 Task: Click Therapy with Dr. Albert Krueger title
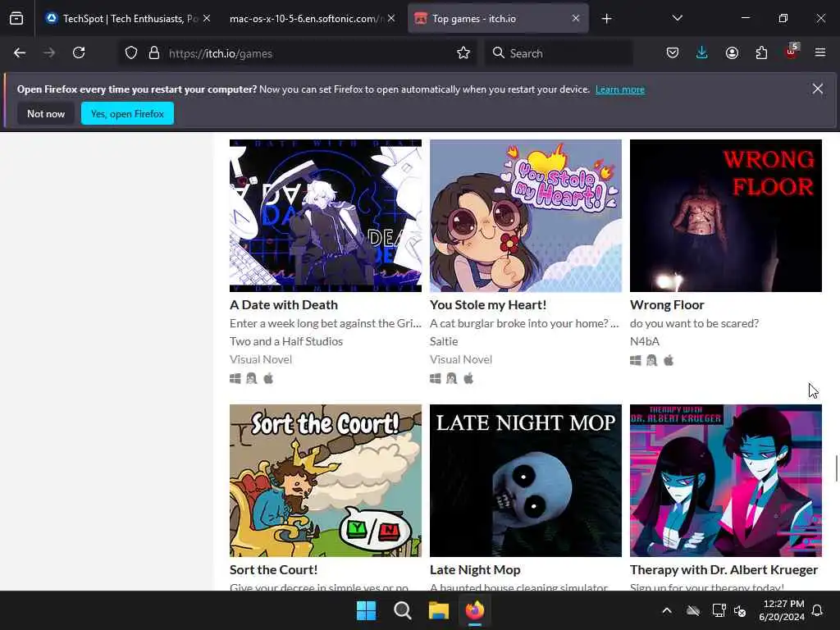click(724, 569)
